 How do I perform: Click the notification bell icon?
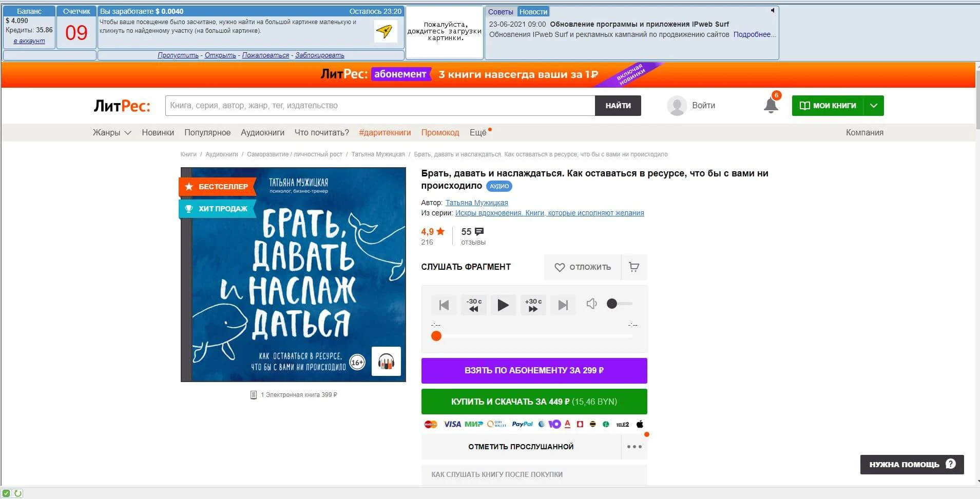tap(771, 105)
